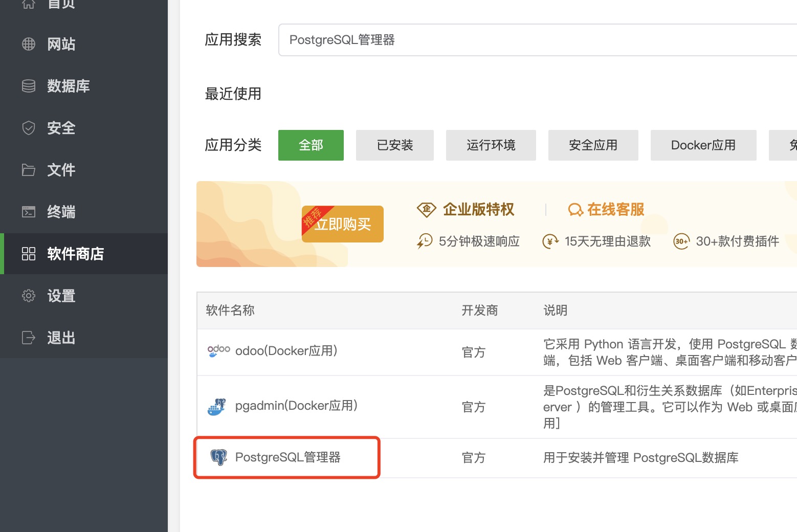Viewport: 797px width, 532px height.
Task: Click the diamond icon beside 企业版特权
Action: pyautogui.click(x=426, y=209)
